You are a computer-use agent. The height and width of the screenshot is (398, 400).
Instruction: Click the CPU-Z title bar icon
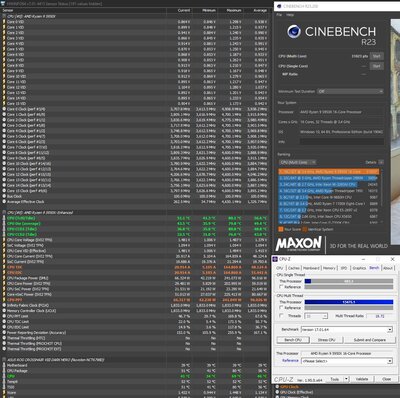tap(275, 259)
